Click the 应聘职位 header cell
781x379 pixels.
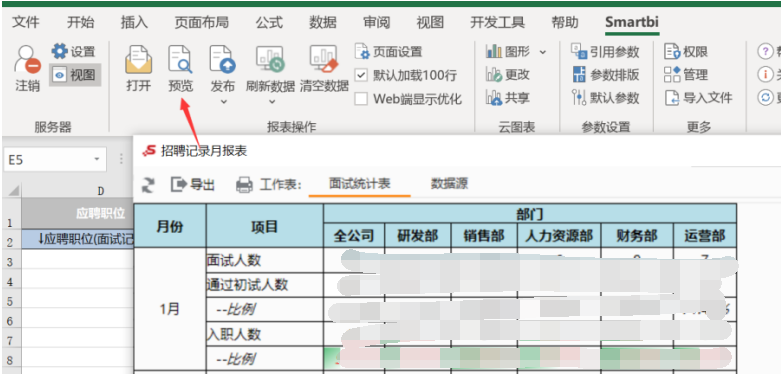coord(79,214)
